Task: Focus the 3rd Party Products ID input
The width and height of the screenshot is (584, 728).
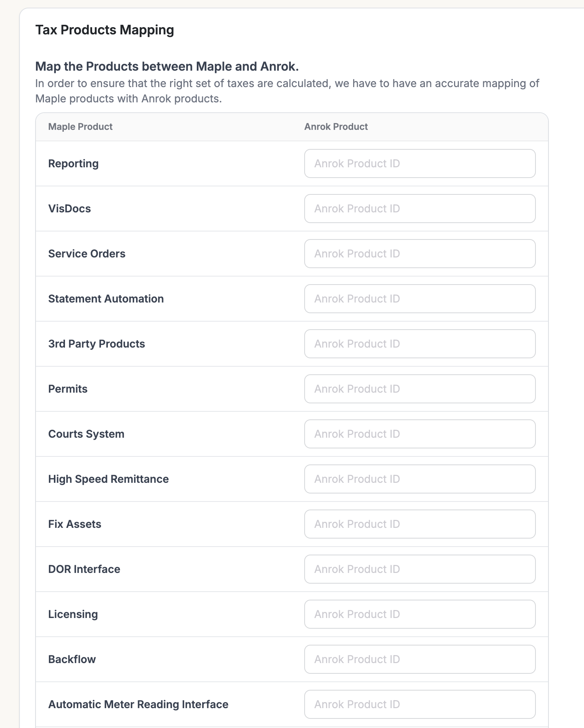Action: (420, 344)
